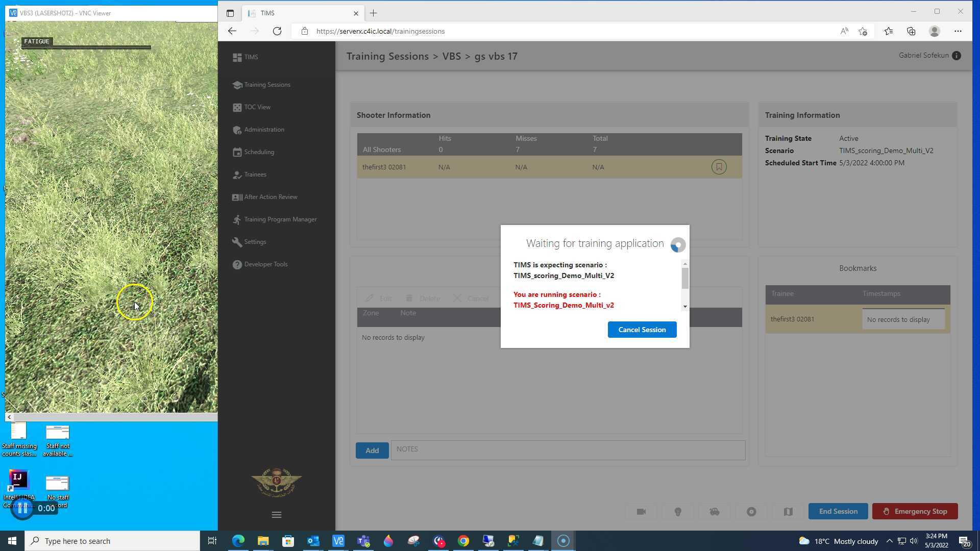Collapse sidebar with hamburger menu icon
Viewport: 980px width, 551px height.
277,515
